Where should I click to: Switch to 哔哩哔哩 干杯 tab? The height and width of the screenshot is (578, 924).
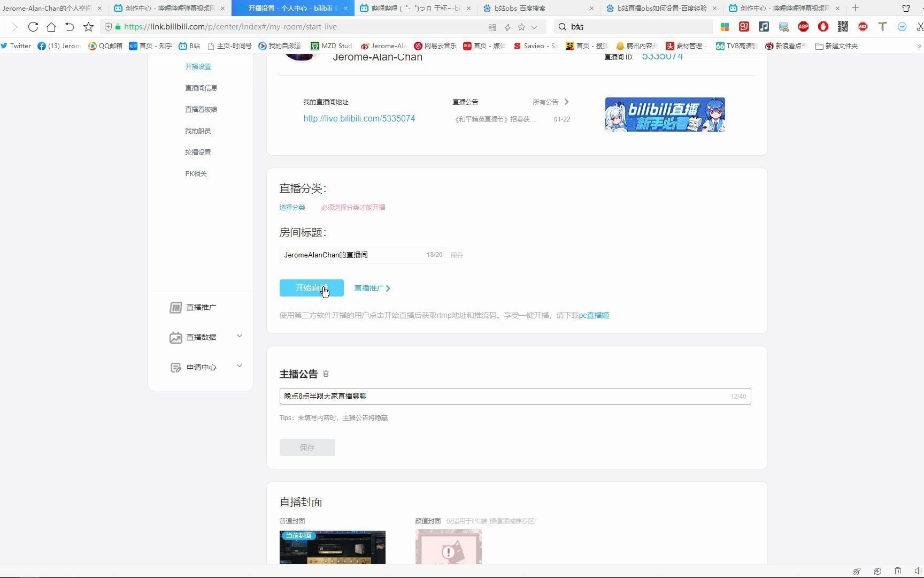(416, 8)
